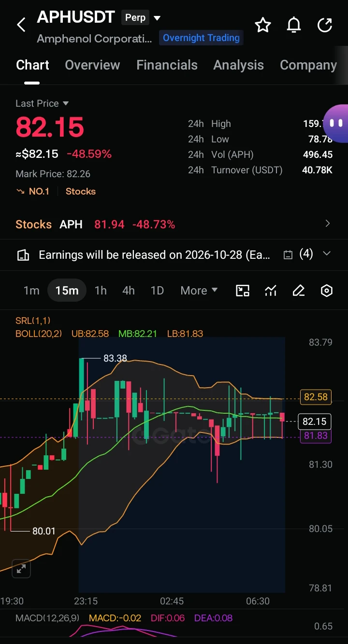Tap the large 82.15 last price

pyautogui.click(x=50, y=127)
